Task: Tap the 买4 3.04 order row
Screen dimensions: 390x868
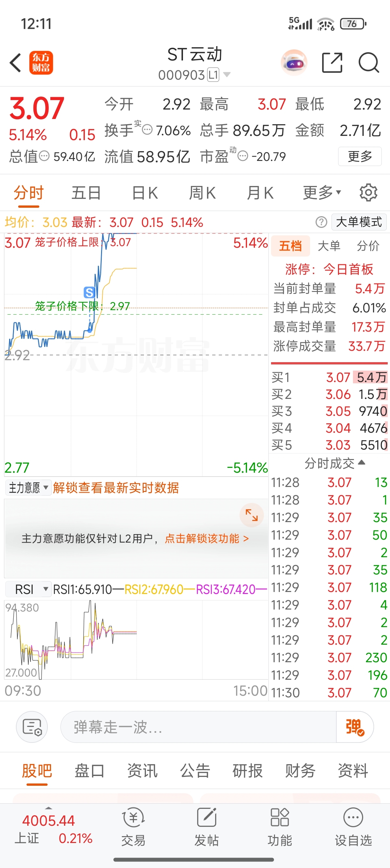Action: coord(329,428)
